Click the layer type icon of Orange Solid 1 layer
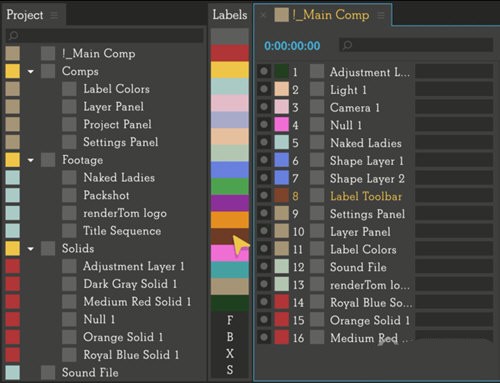This screenshot has width=500, height=383. point(317,320)
